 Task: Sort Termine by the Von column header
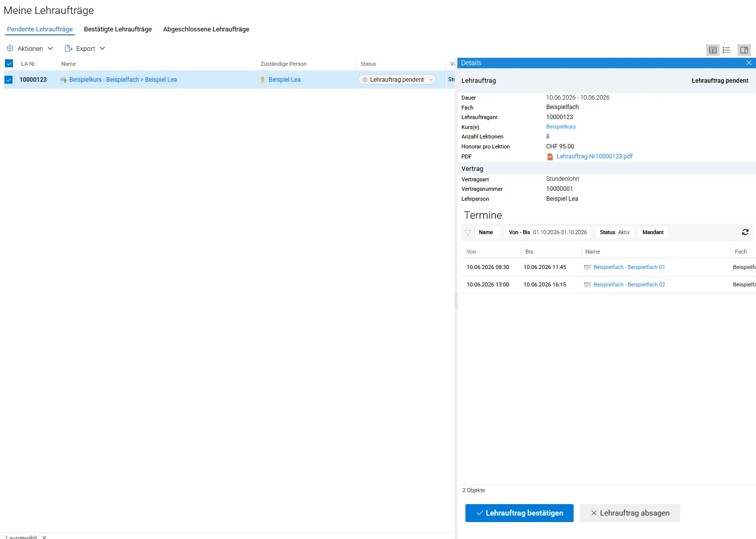pyautogui.click(x=491, y=252)
